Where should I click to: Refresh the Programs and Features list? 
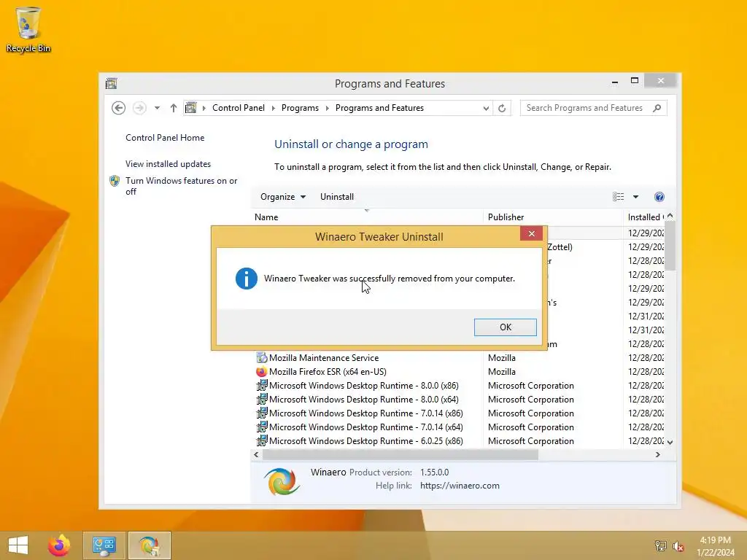[x=502, y=108]
